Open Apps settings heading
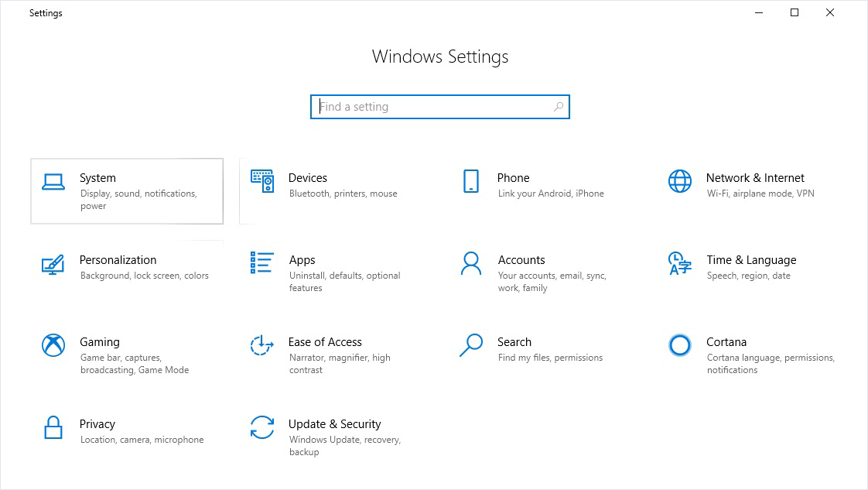This screenshot has height=490, width=868. (x=302, y=260)
